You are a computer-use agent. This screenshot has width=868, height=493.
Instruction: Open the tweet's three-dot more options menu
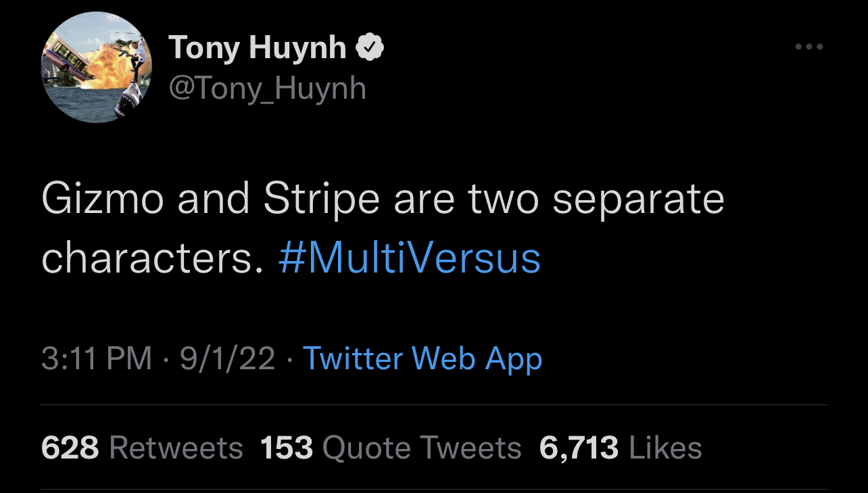(x=809, y=47)
